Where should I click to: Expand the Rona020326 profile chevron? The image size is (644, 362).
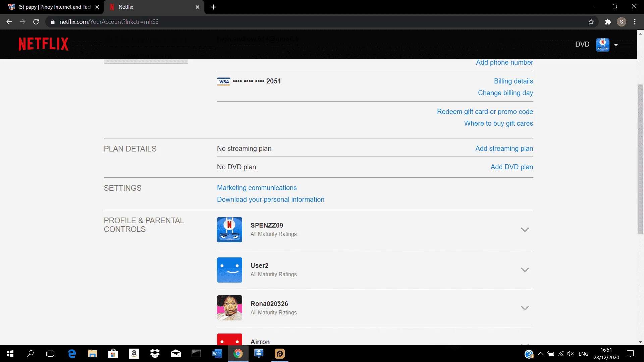tap(525, 308)
